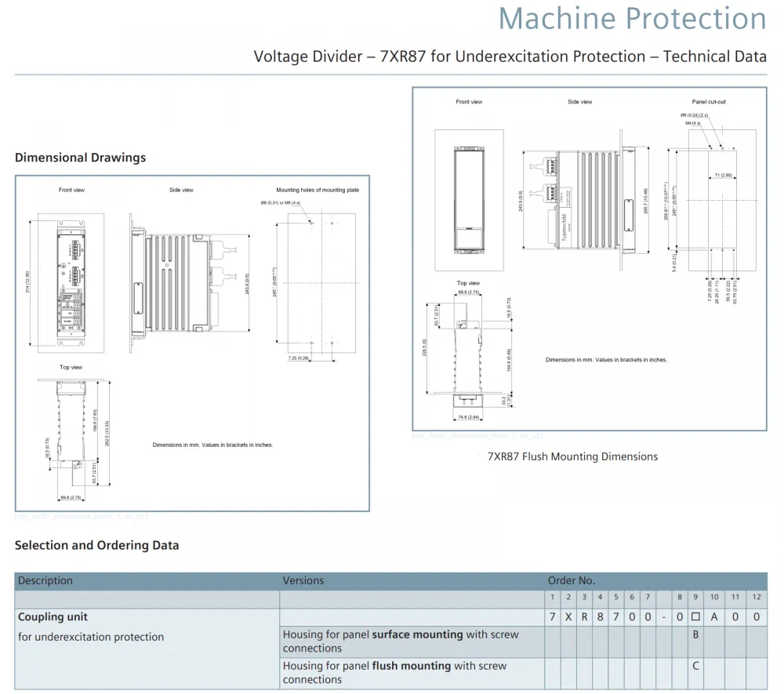Click the 'C' flush mounting option code
784x694 pixels.
[695, 666]
